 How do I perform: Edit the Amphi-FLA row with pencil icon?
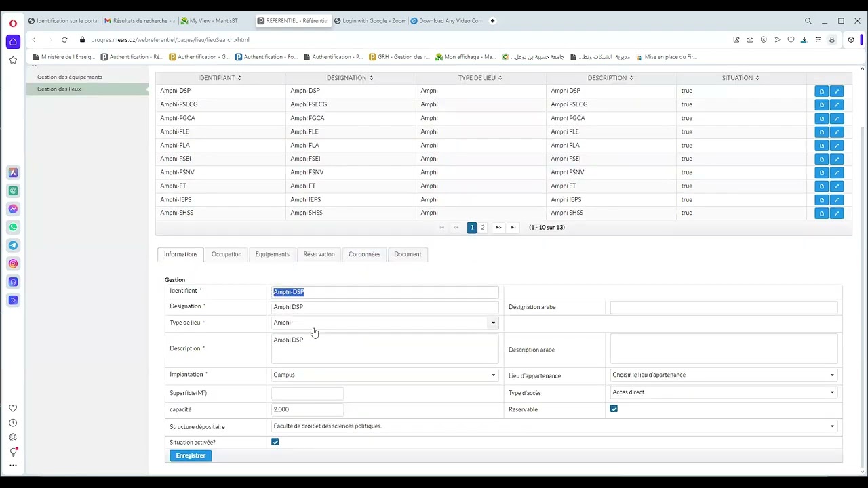click(x=837, y=146)
